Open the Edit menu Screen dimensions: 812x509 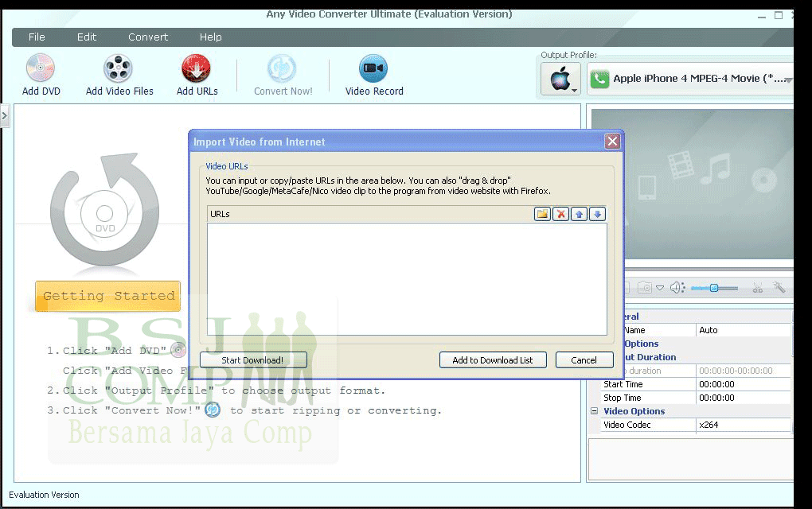87,37
